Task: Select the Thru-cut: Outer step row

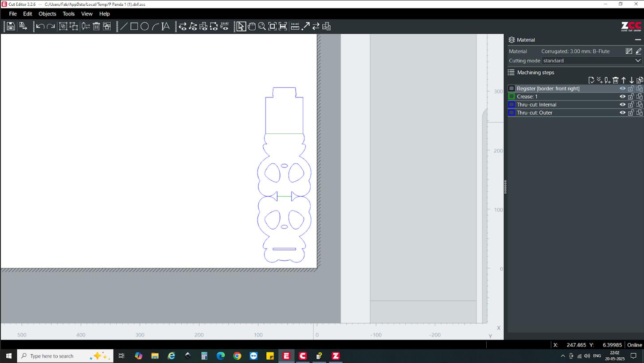Action: [x=575, y=113]
